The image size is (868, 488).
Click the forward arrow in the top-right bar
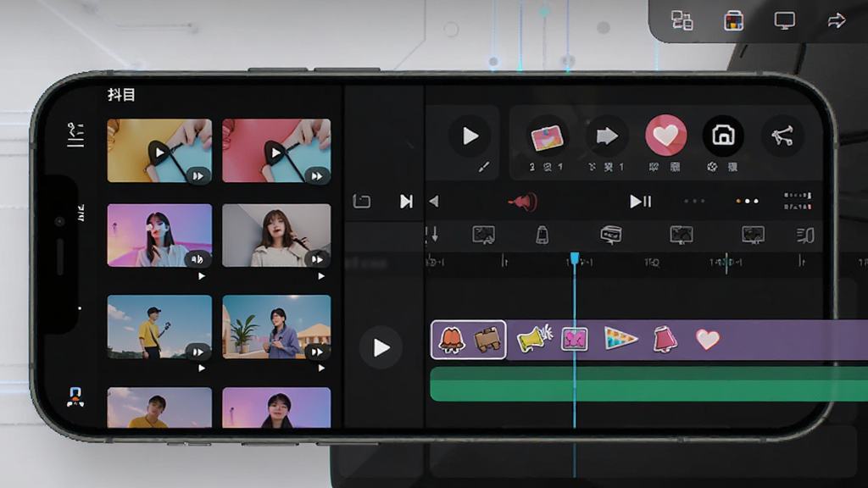coord(837,21)
